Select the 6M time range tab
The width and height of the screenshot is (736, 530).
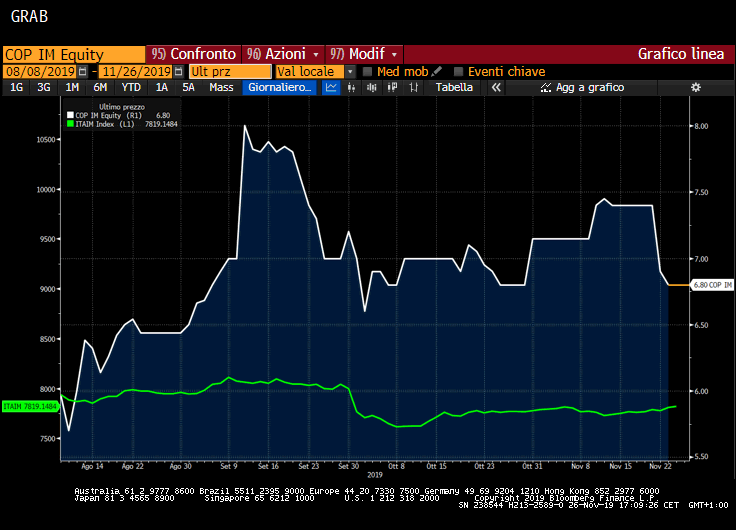click(x=100, y=88)
